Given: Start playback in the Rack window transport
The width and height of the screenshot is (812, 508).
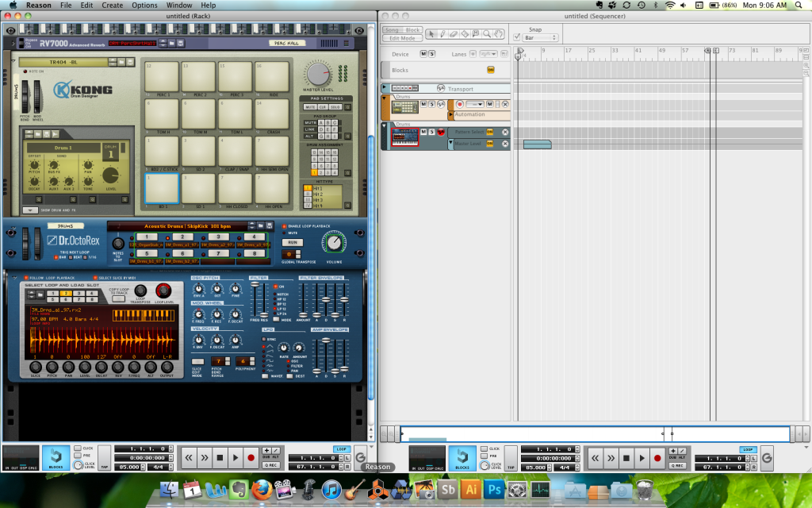Looking at the screenshot, I should point(235,458).
